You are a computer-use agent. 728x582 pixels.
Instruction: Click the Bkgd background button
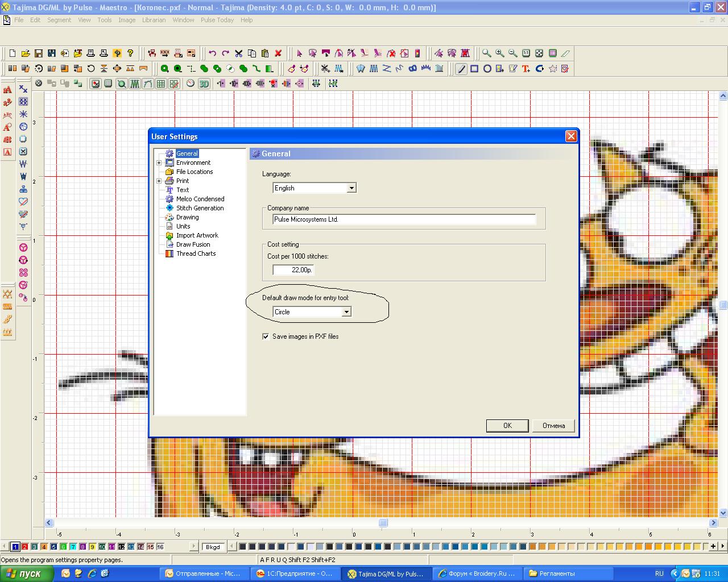(213, 547)
